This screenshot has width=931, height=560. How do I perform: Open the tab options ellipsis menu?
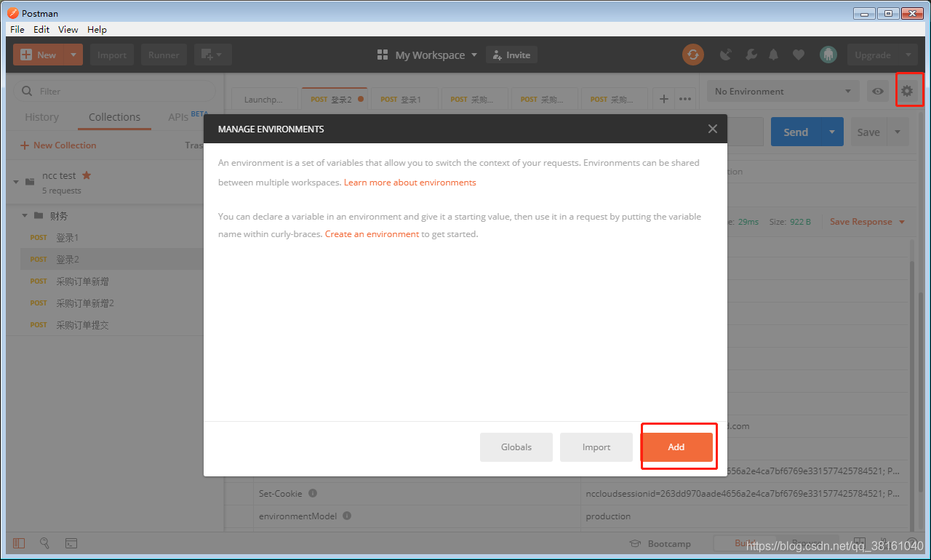coord(684,99)
